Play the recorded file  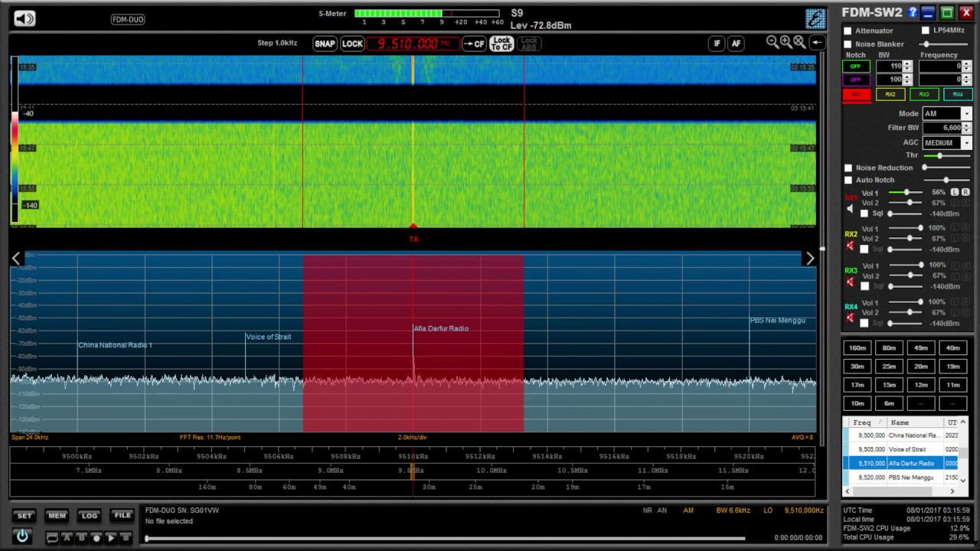pyautogui.click(x=111, y=538)
